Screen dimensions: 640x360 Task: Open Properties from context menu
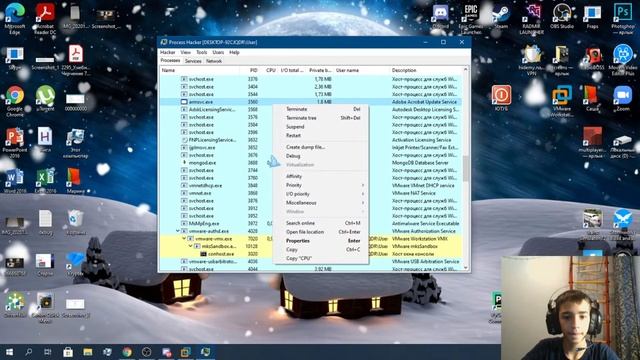321,241
